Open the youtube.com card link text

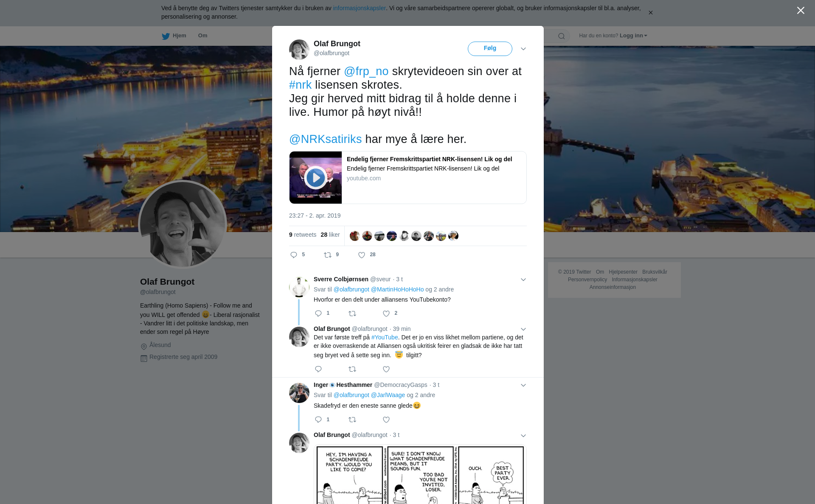pos(364,178)
